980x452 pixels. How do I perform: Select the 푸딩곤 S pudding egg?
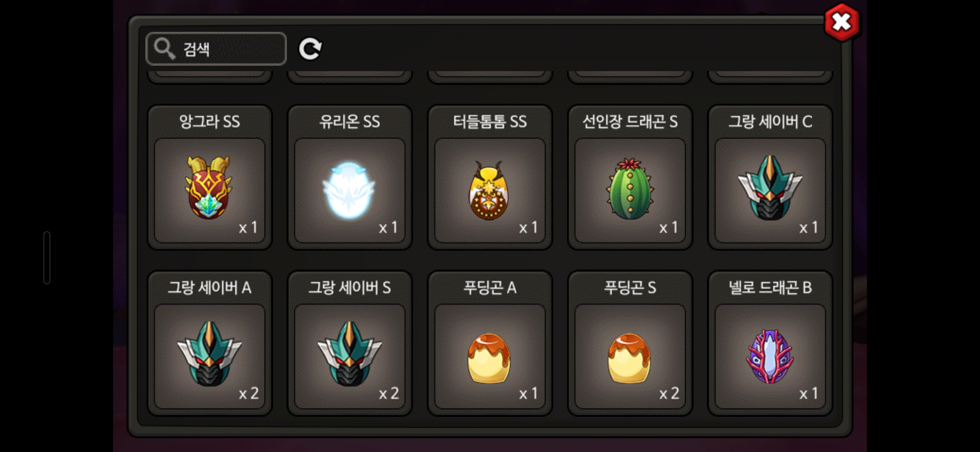click(x=630, y=343)
